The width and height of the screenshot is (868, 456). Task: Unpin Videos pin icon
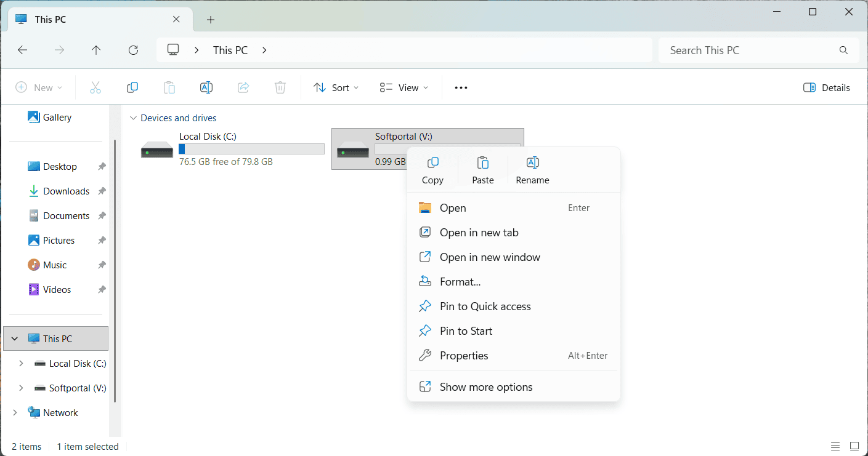click(102, 290)
